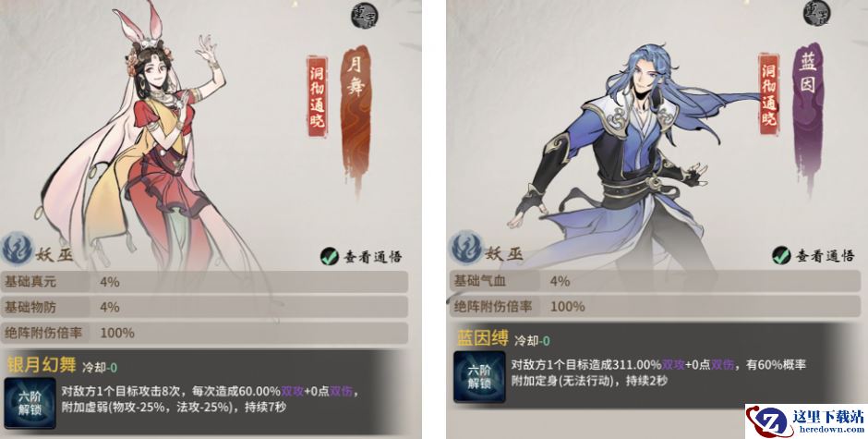Open the 重宝 seal icon above 蓝因

(817, 13)
